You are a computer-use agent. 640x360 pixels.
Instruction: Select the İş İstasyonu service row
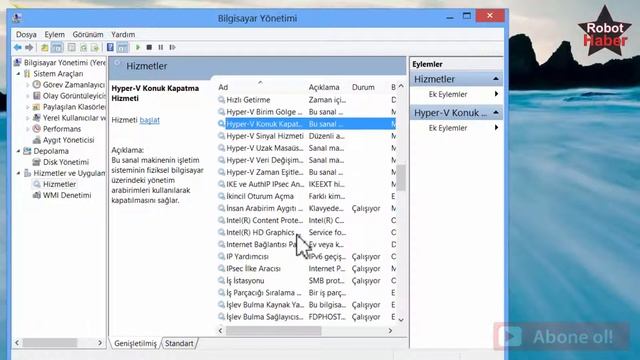(x=306, y=281)
